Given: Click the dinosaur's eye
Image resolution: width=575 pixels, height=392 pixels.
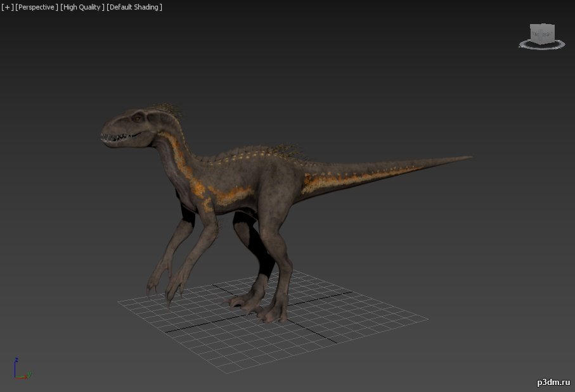Looking at the screenshot, I should tap(138, 117).
